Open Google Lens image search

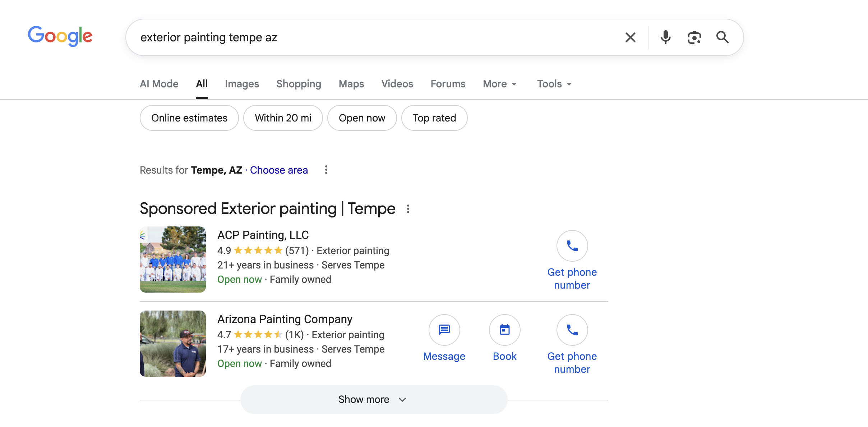694,37
